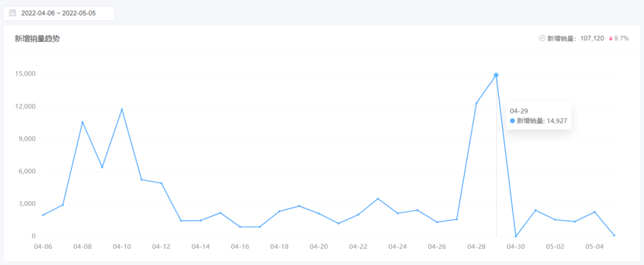Select the first data point at 04-06
This screenshot has height=265, width=644.
tap(43, 215)
